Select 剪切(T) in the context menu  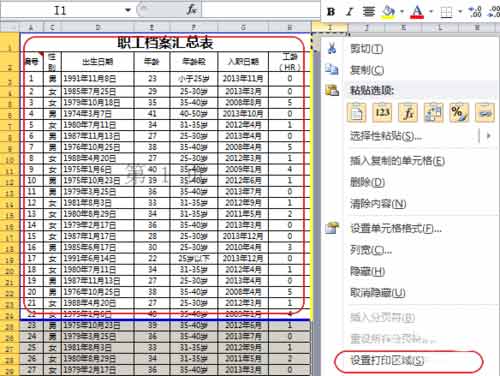point(366,49)
